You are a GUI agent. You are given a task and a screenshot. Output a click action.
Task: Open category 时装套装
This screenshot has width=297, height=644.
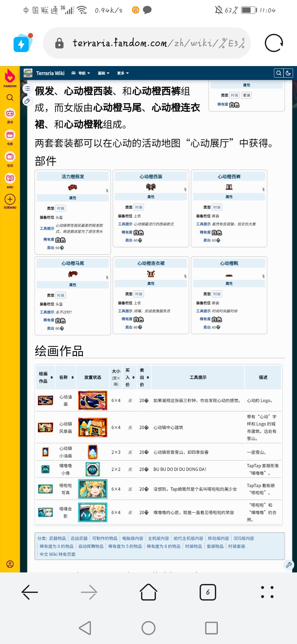237,546
